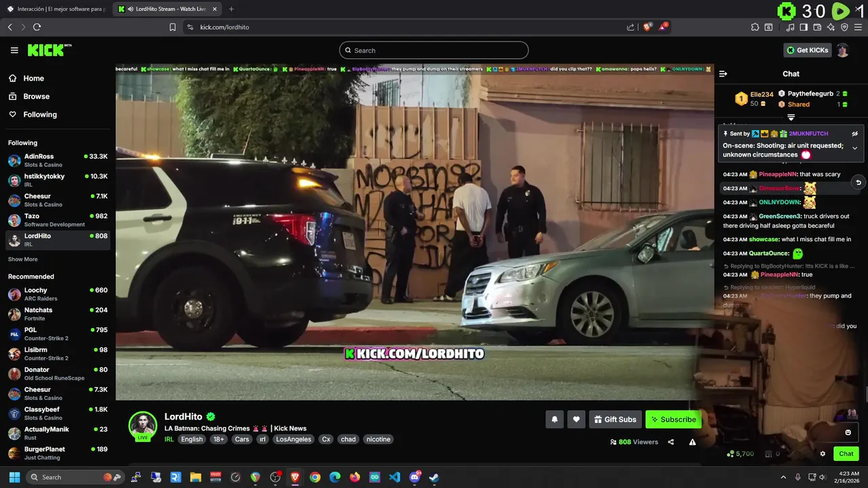
Task: Open the emote picker smiley icon
Action: 848,432
